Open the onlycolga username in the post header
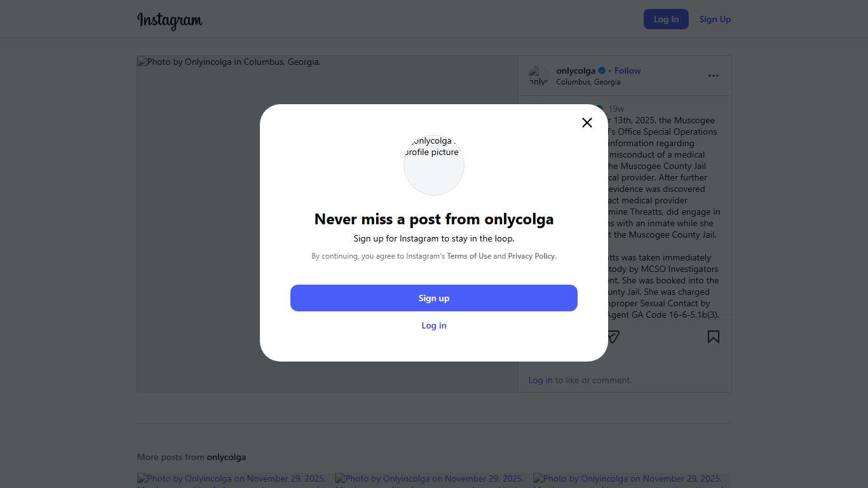This screenshot has height=488, width=868. (x=576, y=71)
